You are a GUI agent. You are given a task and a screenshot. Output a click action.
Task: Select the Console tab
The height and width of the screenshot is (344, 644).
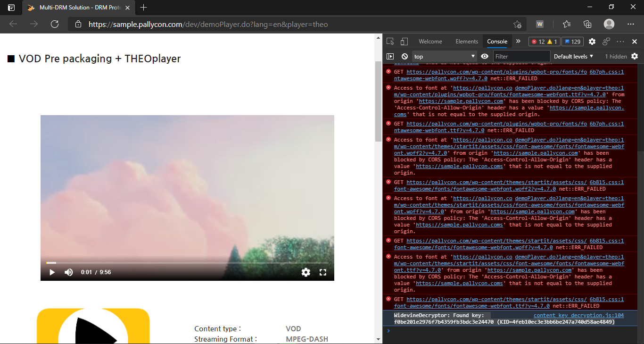[497, 42]
